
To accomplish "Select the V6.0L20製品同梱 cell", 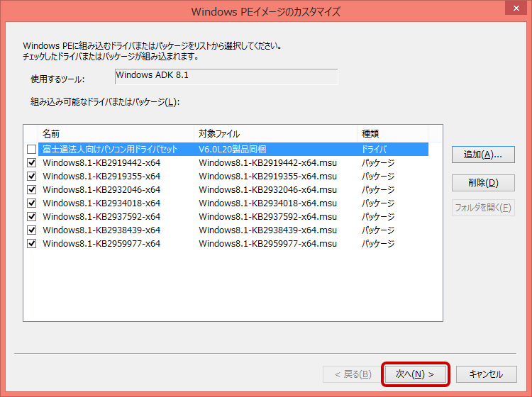I will click(233, 149).
